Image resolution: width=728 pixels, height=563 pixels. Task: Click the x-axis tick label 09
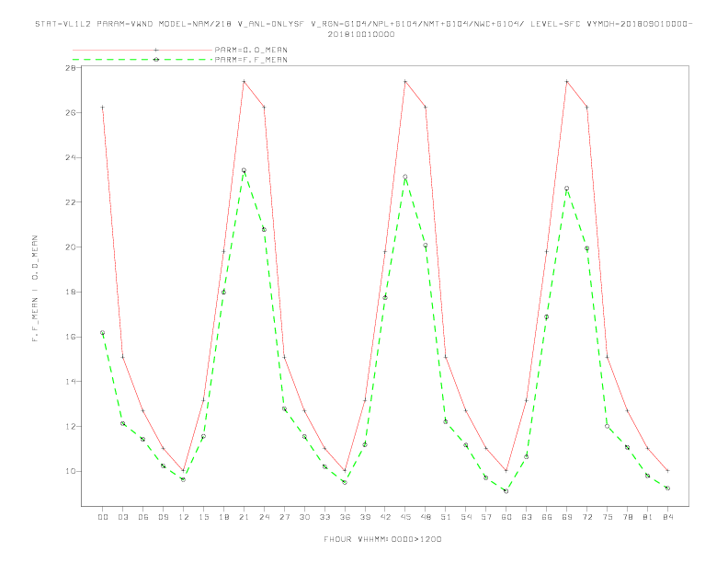click(163, 517)
